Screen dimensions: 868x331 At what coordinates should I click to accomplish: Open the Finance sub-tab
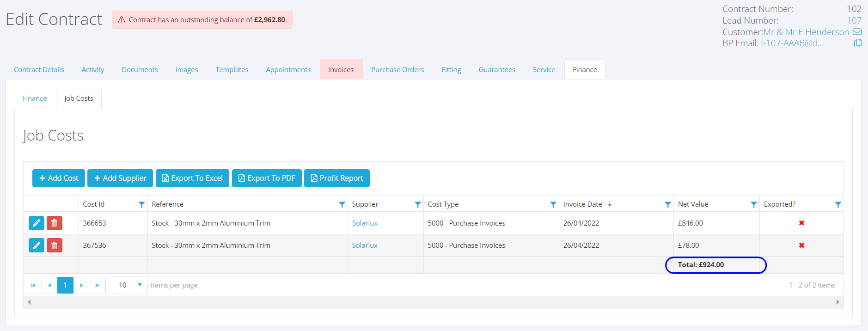click(x=35, y=98)
